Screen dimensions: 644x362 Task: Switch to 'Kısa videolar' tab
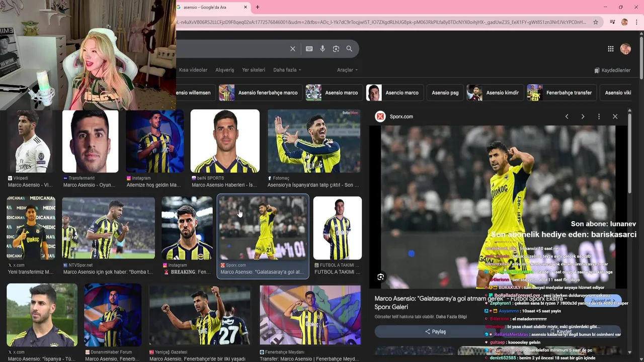pos(193,70)
